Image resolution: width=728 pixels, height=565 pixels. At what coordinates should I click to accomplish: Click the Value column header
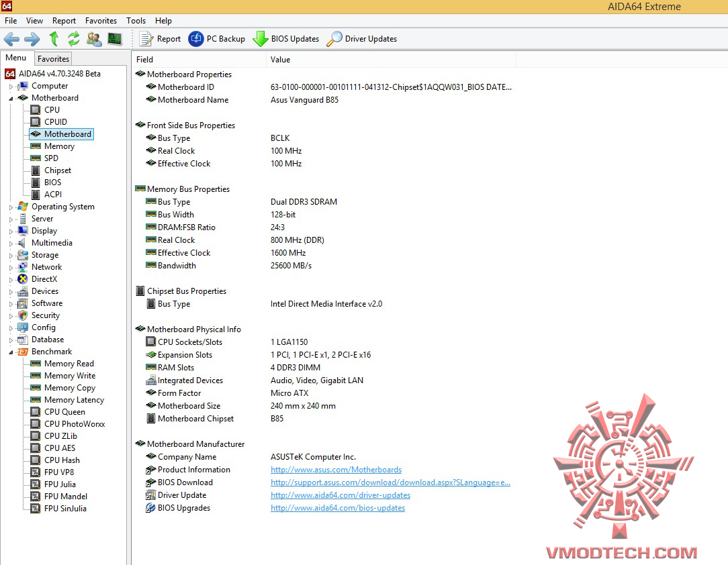(391, 59)
